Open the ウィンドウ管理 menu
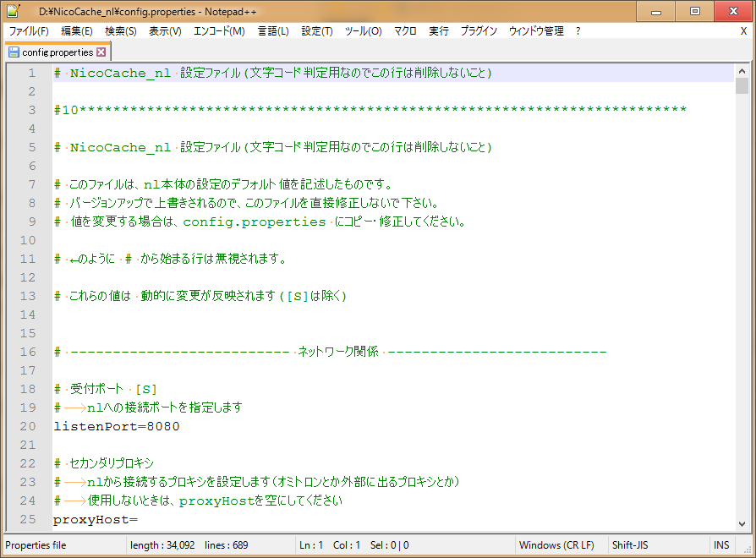This screenshot has width=756, height=558. pyautogui.click(x=536, y=31)
